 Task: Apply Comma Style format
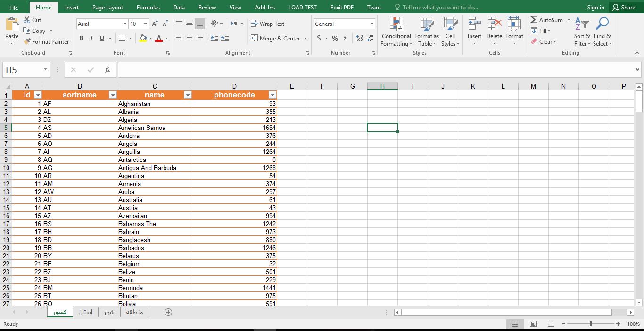point(345,38)
